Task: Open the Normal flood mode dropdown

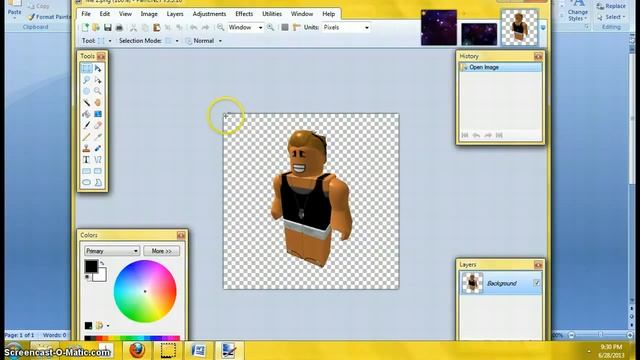Action: 220,41
